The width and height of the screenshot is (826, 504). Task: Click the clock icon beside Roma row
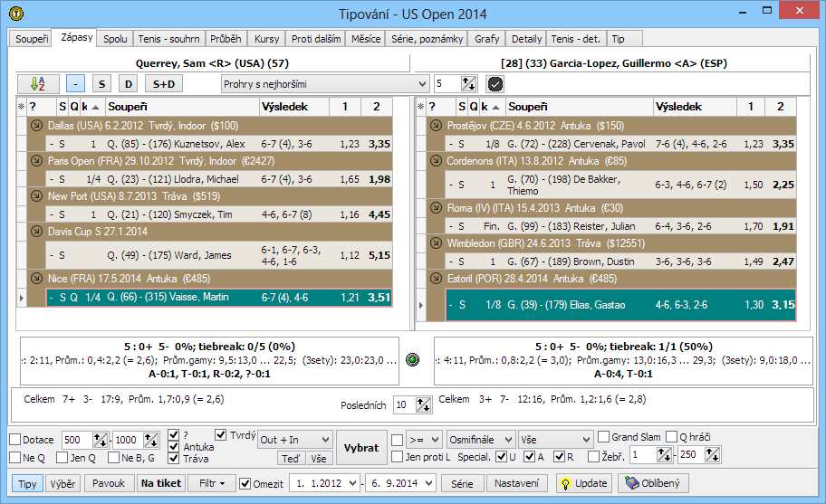[x=436, y=208]
